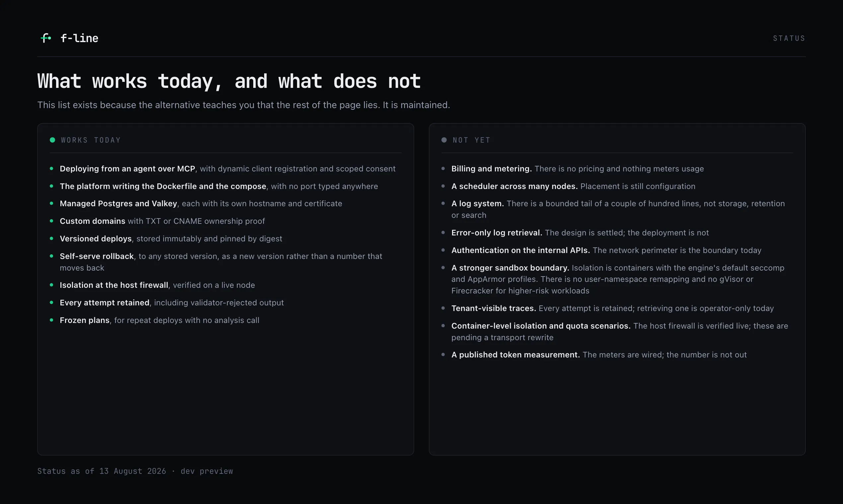Click 'A published token measurement.'
The height and width of the screenshot is (504, 843).
516,355
